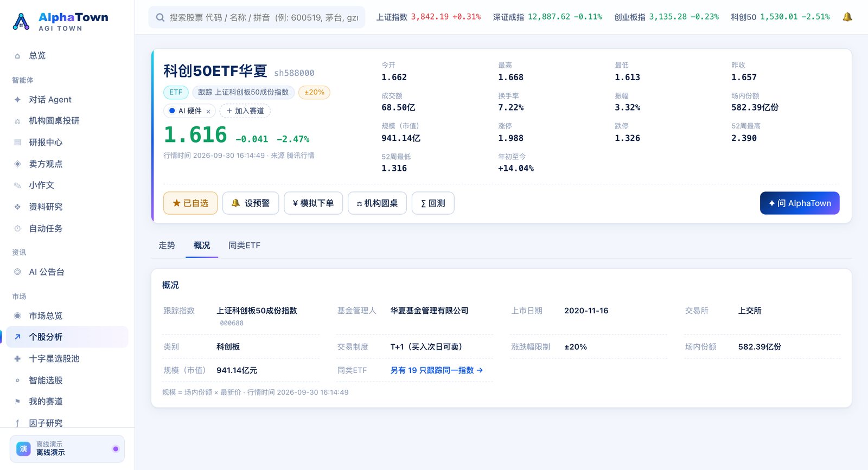Open 小作文 sidebar item
This screenshot has height=470, width=868.
pos(67,185)
